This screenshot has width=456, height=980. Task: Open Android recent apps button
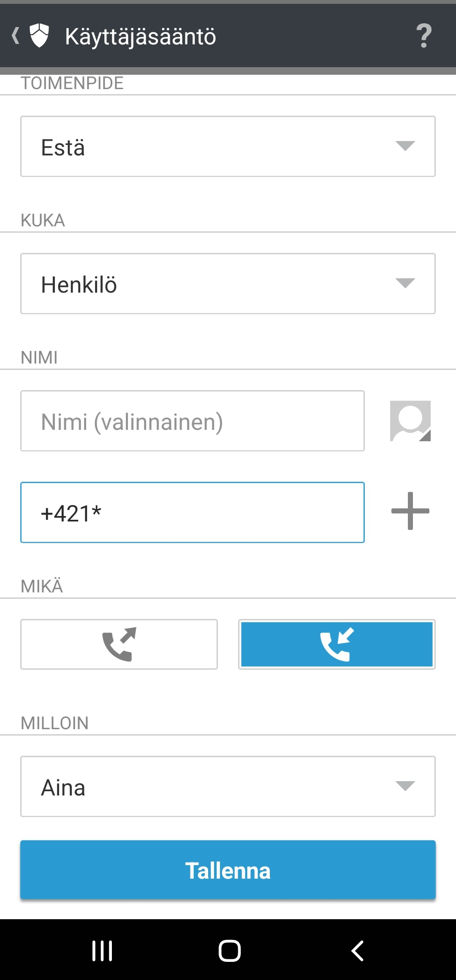pos(102,951)
